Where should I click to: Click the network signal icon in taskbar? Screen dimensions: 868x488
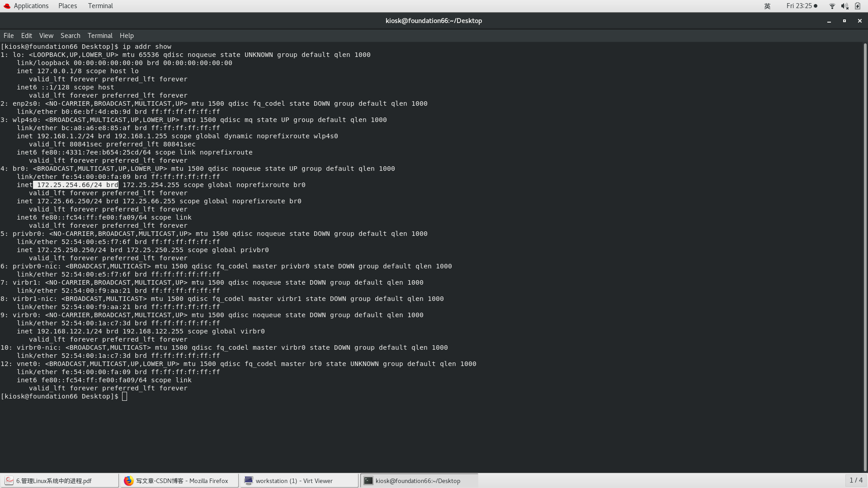coord(832,6)
